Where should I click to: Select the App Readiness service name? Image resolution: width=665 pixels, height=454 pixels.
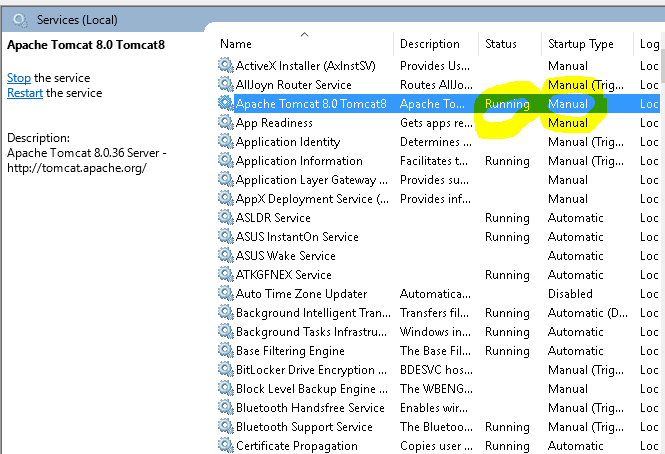274,123
